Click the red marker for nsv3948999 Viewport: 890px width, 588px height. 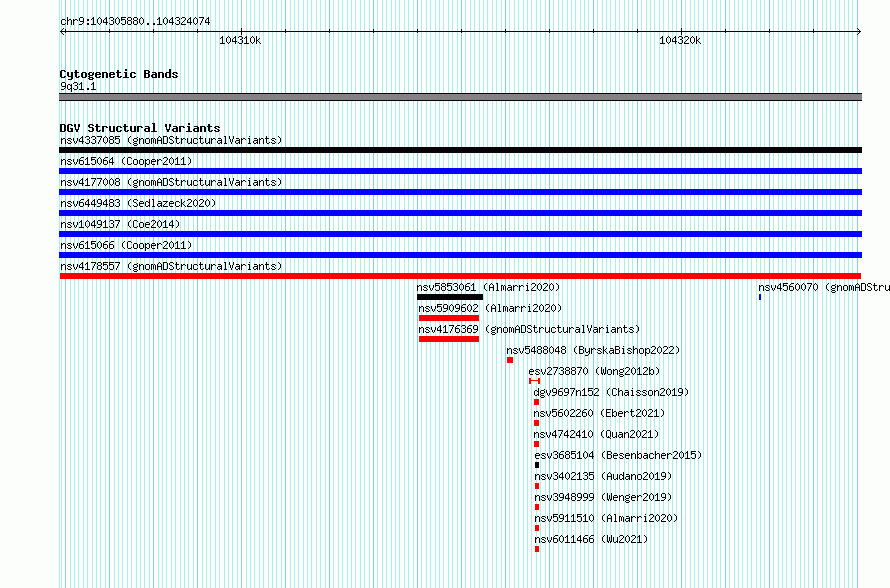[537, 507]
